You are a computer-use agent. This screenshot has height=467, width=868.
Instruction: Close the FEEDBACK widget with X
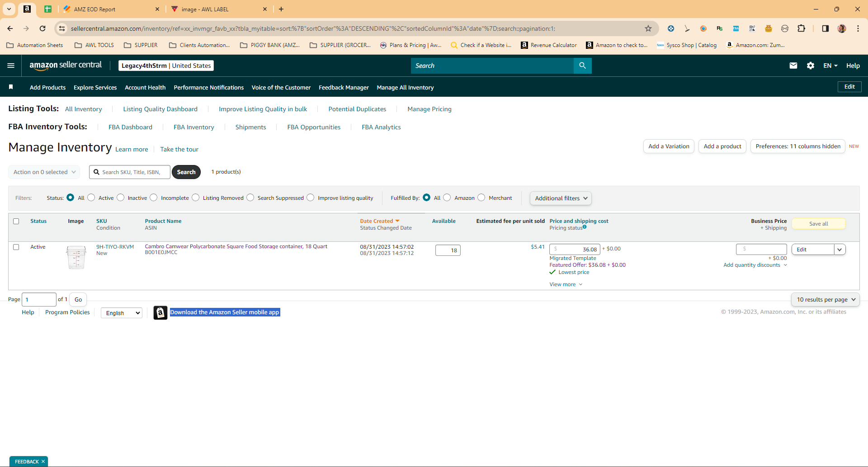[43, 462]
